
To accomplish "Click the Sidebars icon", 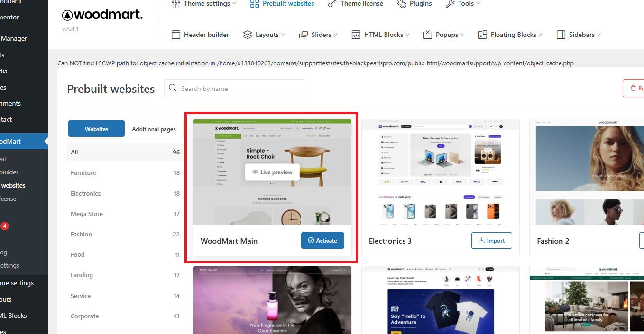I will click(x=561, y=35).
